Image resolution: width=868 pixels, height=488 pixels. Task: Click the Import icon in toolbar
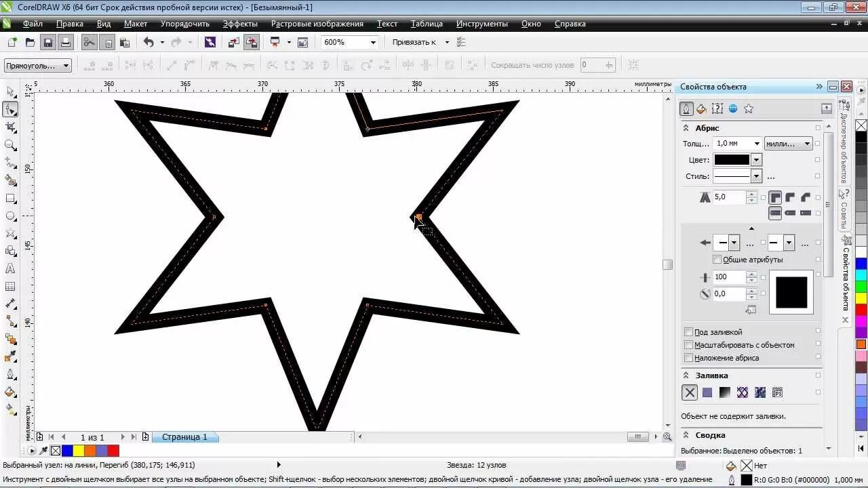234,42
